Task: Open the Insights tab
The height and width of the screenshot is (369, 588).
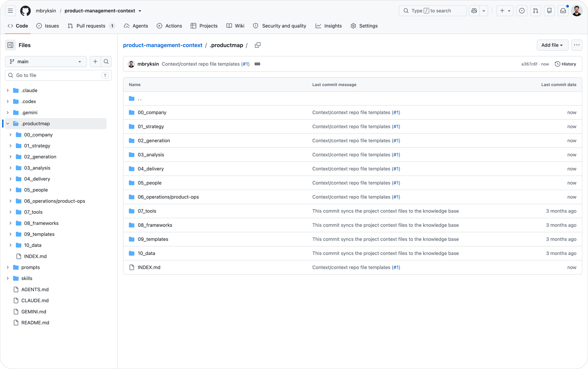Action: [329, 26]
